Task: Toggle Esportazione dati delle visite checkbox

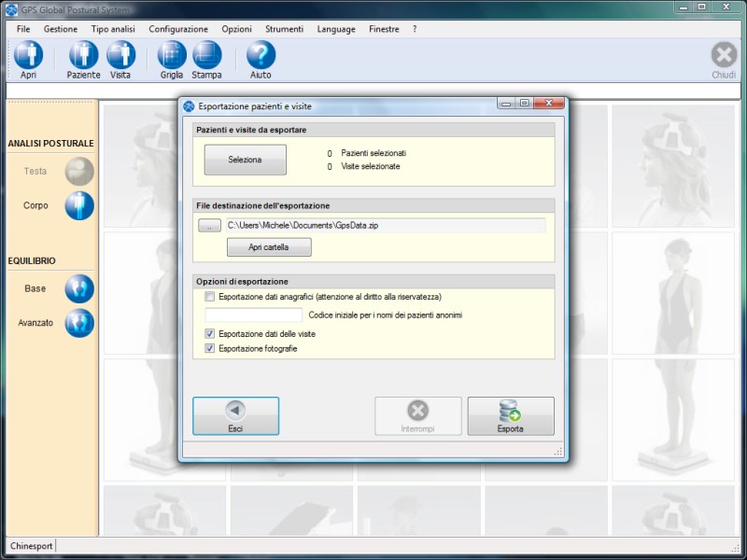Action: 209,334
